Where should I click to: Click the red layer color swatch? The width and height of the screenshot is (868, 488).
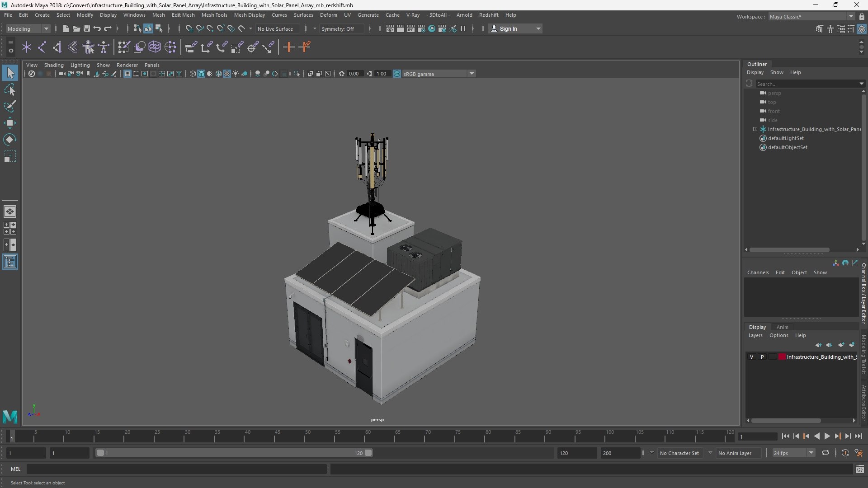[782, 357]
